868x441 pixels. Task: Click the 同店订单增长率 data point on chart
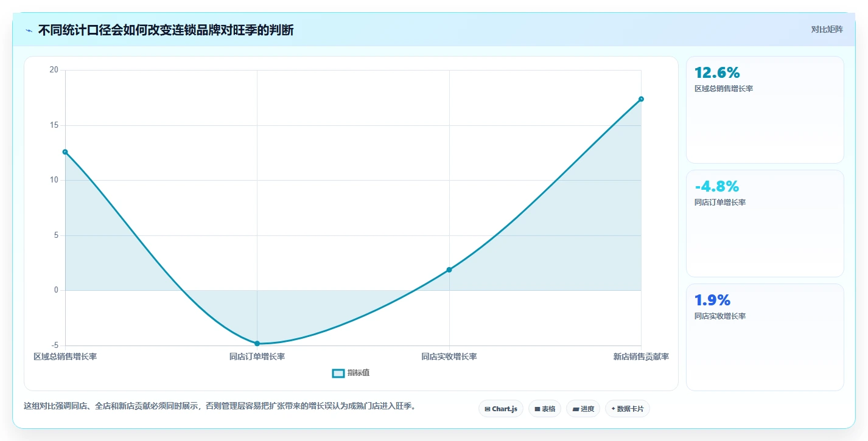pos(257,344)
